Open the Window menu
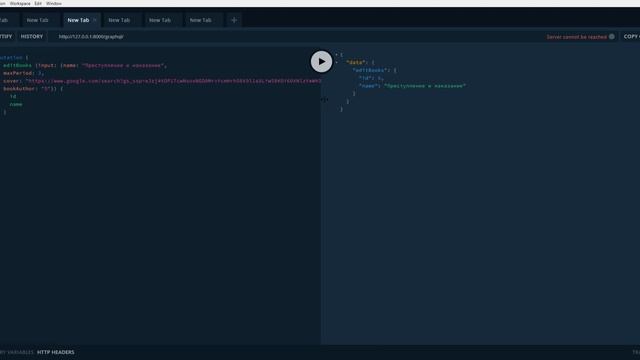The width and height of the screenshot is (640, 360). (x=54, y=3)
